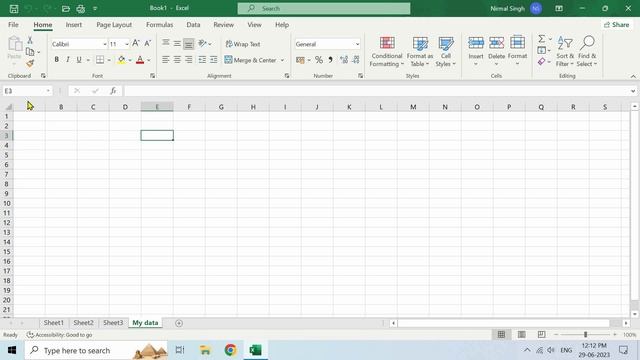
Task: Click Insert cells button
Action: [476, 52]
